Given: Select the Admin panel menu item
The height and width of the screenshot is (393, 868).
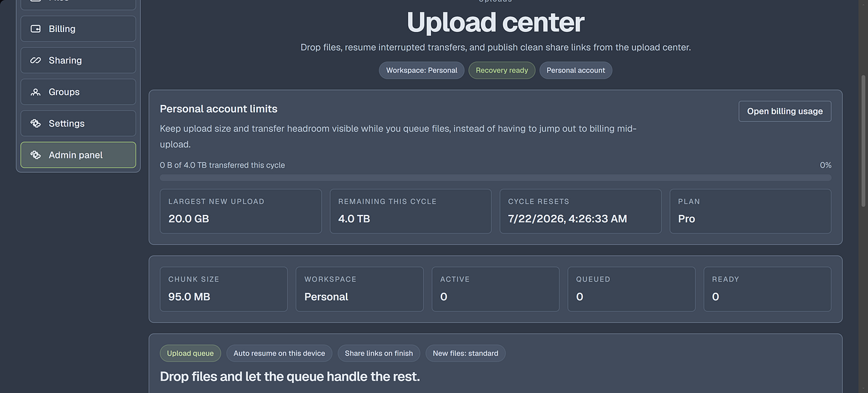Looking at the screenshot, I should [78, 155].
